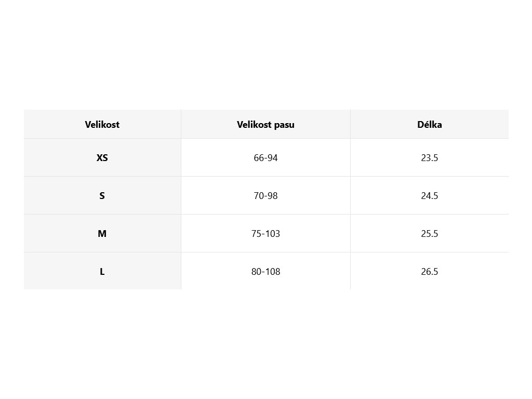Click the word Velikost in first header
This screenshot has height=399, width=532.
click(x=102, y=125)
